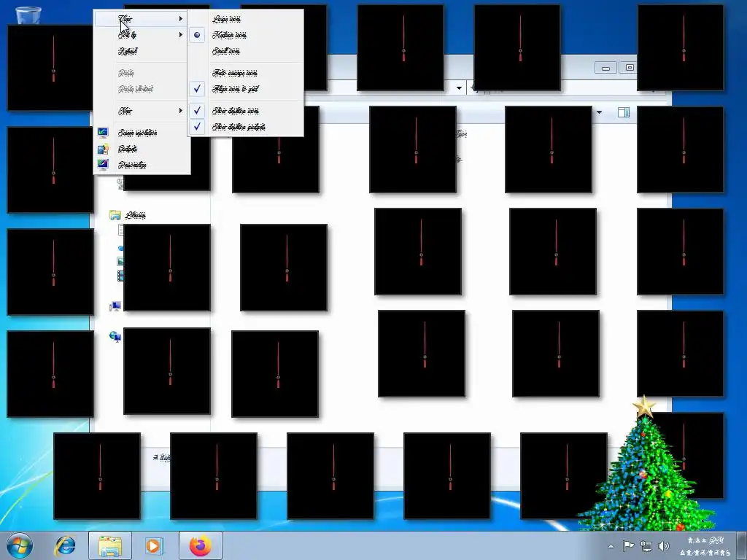The width and height of the screenshot is (747, 560).
Task: Open the View submenu in context menu
Action: click(x=141, y=19)
